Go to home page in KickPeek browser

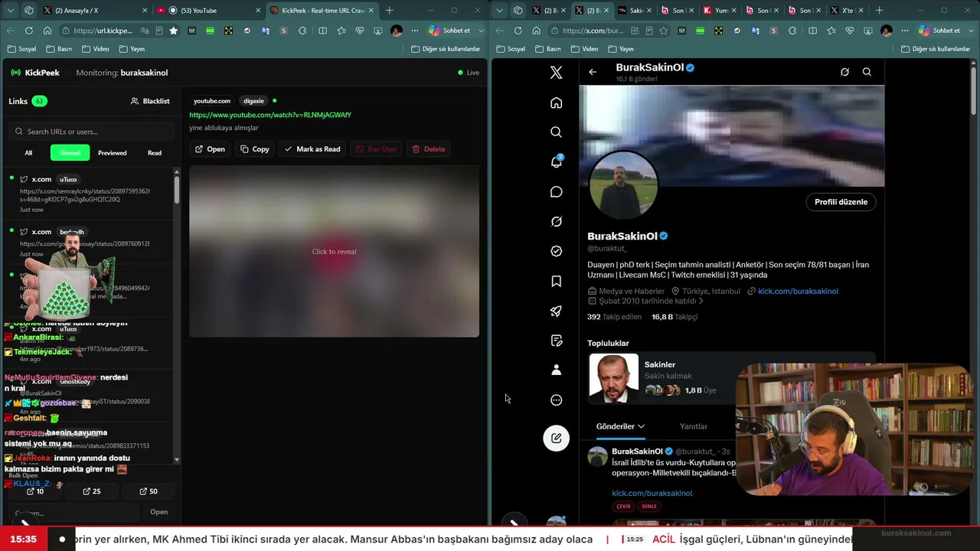(x=47, y=31)
